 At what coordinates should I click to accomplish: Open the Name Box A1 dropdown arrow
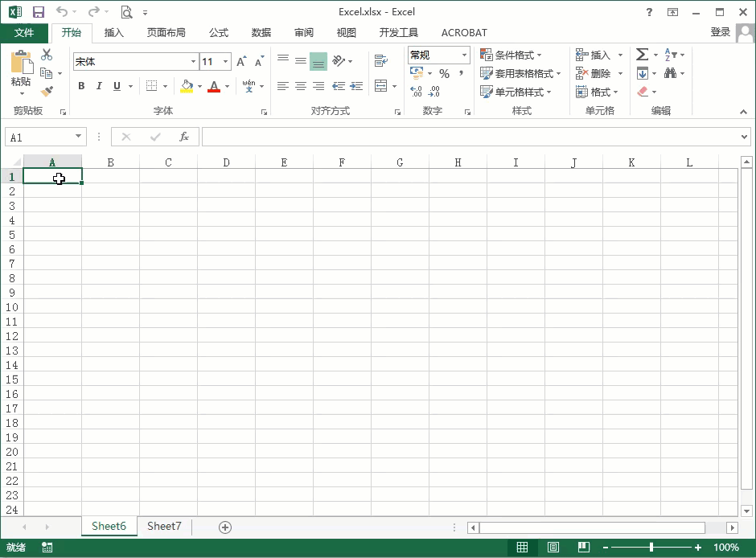pyautogui.click(x=78, y=137)
